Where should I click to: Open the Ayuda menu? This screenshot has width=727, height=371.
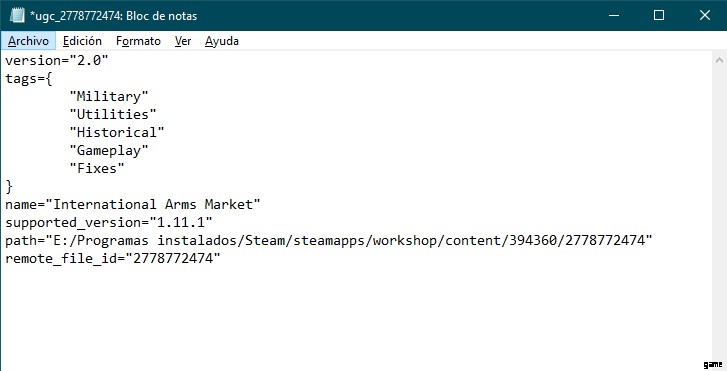[222, 41]
